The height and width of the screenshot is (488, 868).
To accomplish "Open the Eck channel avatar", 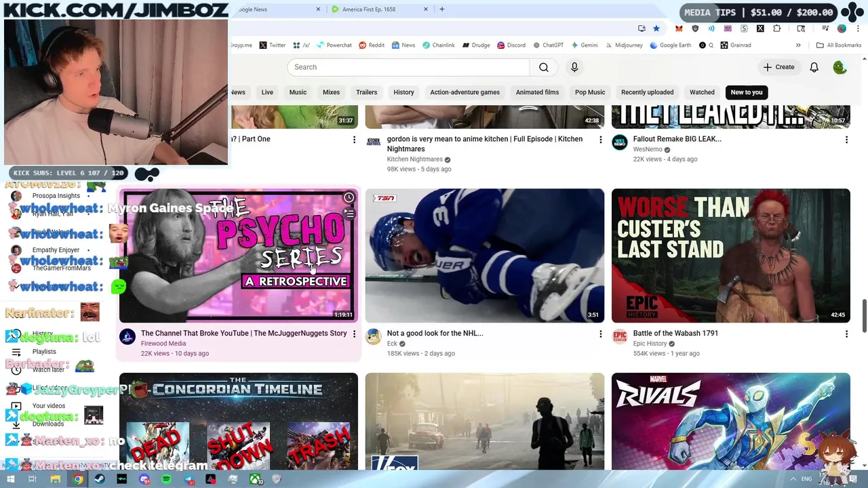I will coord(373,337).
